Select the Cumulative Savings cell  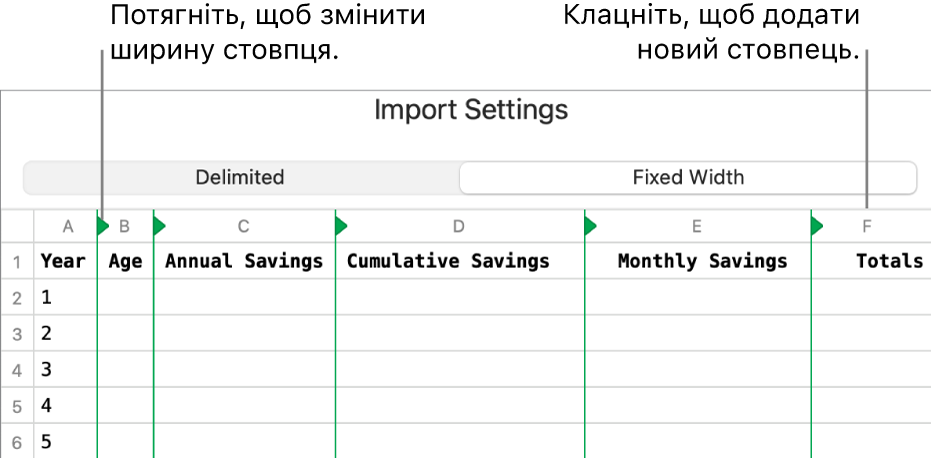(x=448, y=261)
